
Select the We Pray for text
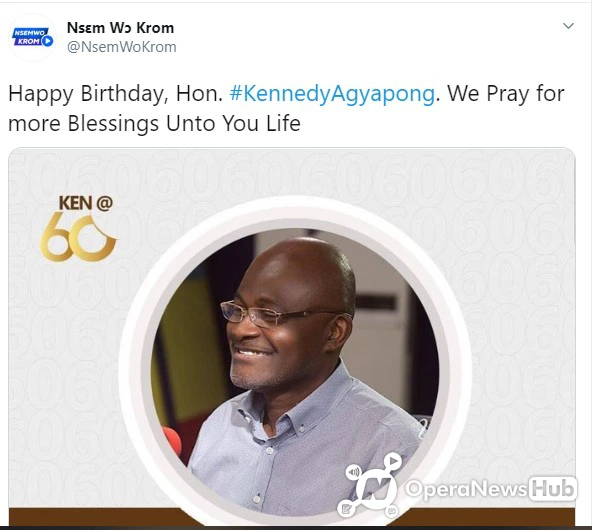(506, 94)
